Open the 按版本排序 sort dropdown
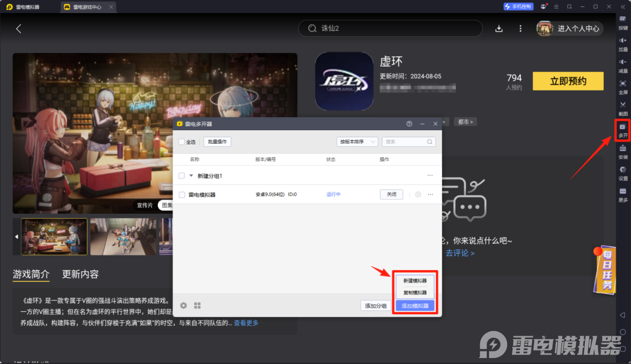Image resolution: width=631 pixels, height=364 pixels. tap(357, 142)
